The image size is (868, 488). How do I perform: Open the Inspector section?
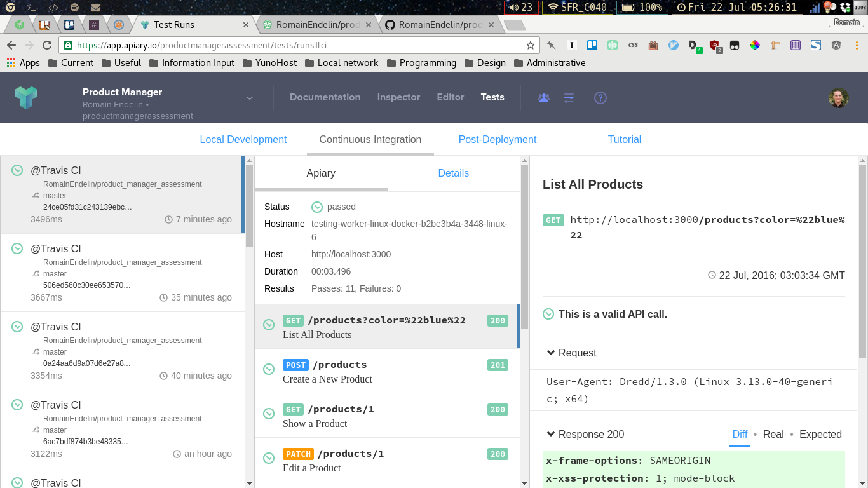point(399,97)
